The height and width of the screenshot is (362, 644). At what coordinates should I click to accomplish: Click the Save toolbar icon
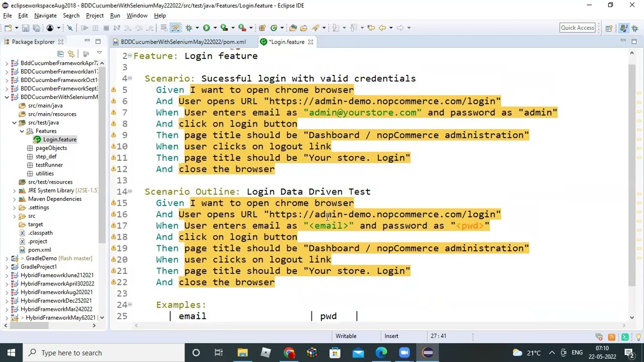click(25, 28)
